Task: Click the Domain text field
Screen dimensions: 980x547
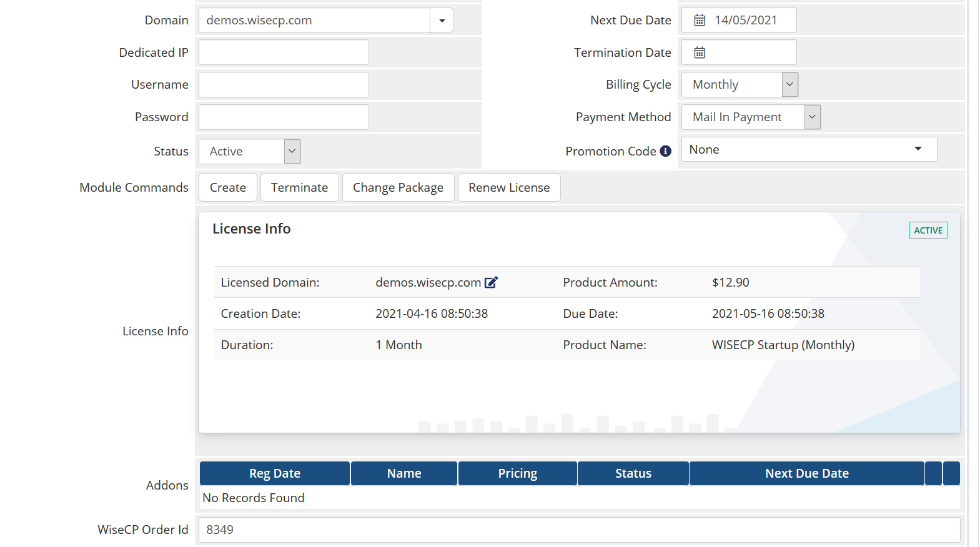Action: click(314, 21)
